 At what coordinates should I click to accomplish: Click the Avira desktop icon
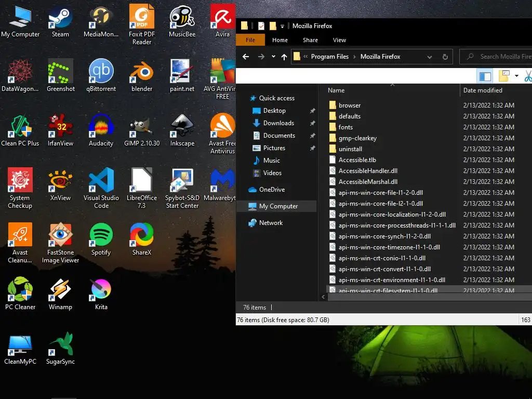click(222, 21)
